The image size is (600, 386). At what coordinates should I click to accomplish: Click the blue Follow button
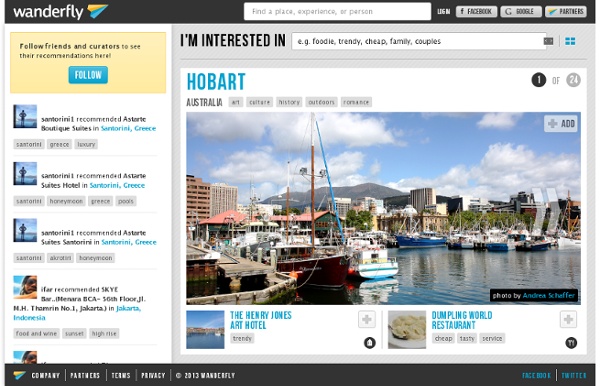tap(88, 75)
